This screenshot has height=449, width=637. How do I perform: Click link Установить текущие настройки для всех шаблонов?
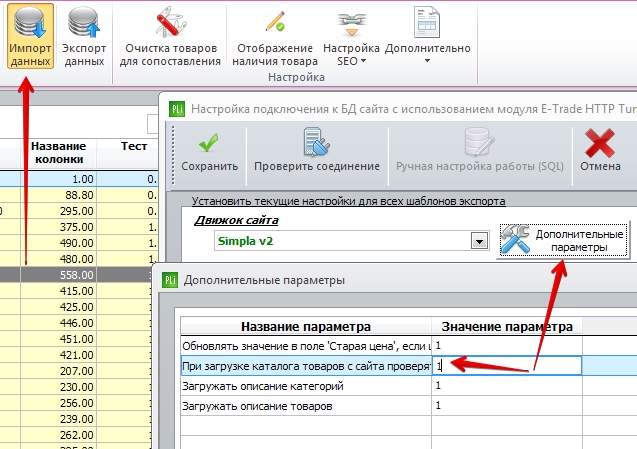[x=349, y=201]
